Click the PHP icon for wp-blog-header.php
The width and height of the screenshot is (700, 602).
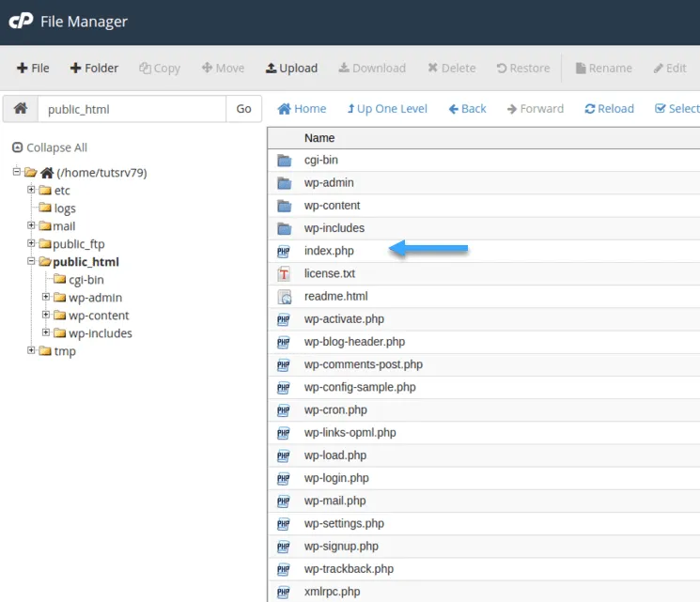click(284, 342)
